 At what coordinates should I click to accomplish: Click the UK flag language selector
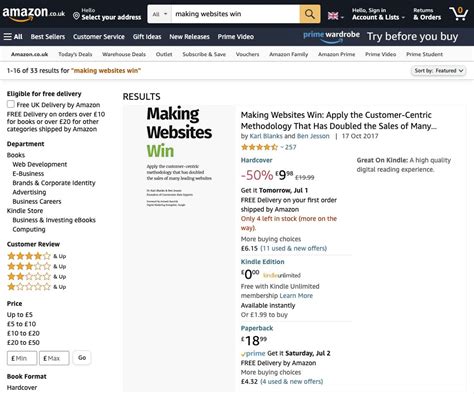point(333,16)
